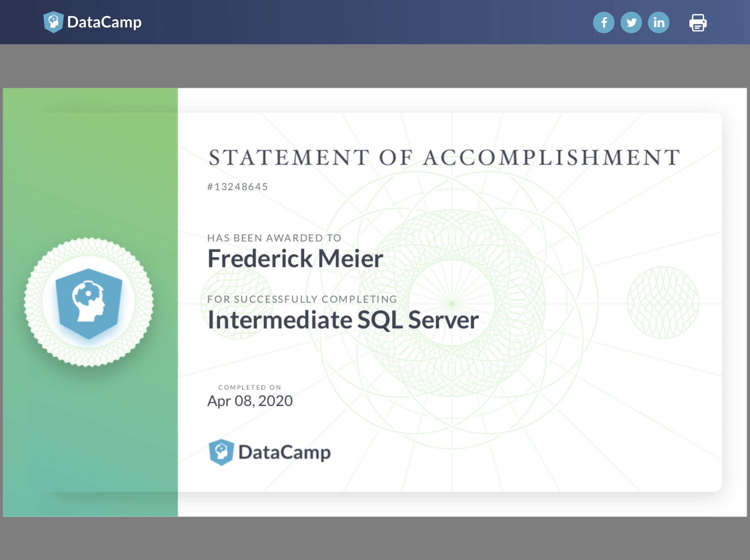Click the Statement of Accomplishment heading
750x560 pixels.
[x=445, y=158]
